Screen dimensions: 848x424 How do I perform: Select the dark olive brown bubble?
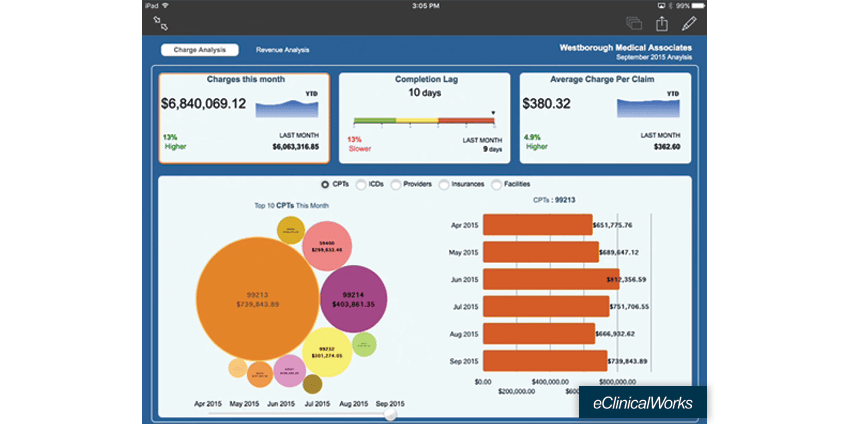(x=313, y=384)
